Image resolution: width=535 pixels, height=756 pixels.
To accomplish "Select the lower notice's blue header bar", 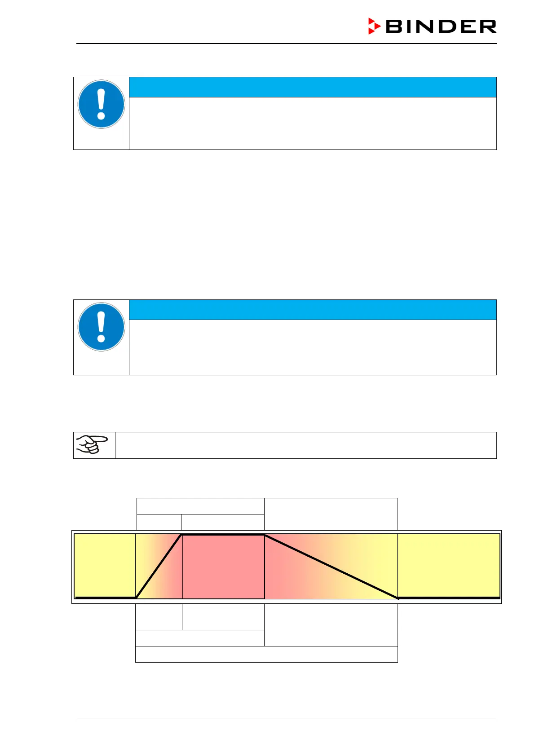I will (312, 310).
